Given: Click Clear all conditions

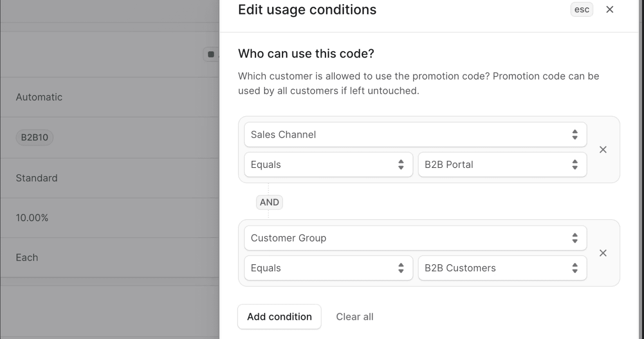Looking at the screenshot, I should point(355,317).
